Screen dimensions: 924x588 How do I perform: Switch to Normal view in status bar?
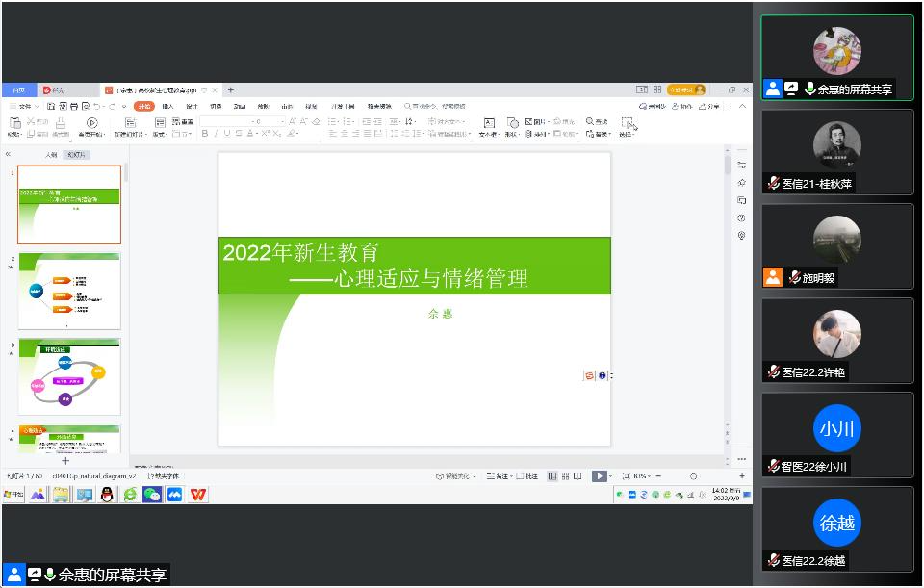pos(552,476)
